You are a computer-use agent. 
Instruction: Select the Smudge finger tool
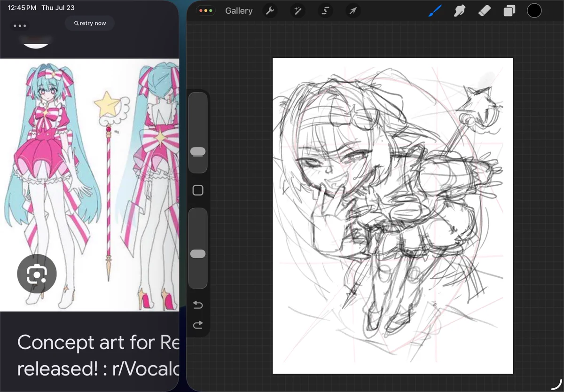(x=460, y=10)
